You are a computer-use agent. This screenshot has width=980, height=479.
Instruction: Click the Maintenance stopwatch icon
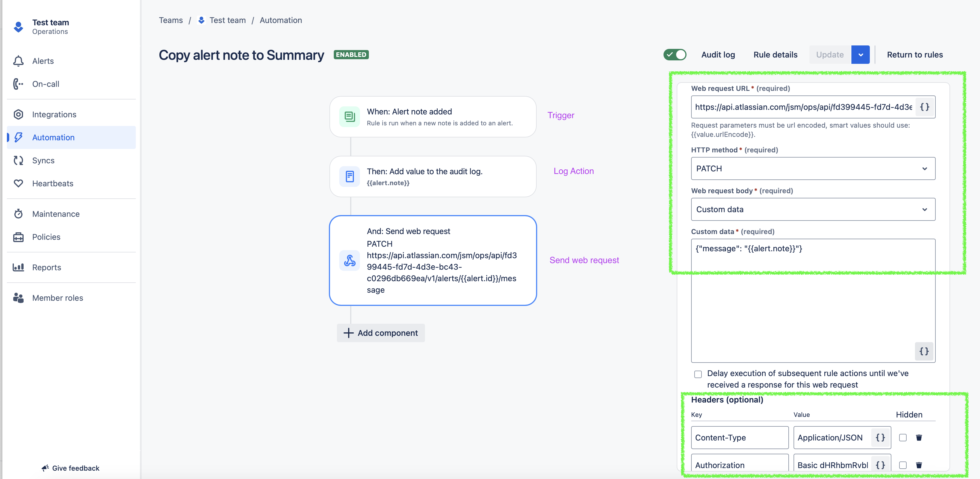(18, 214)
